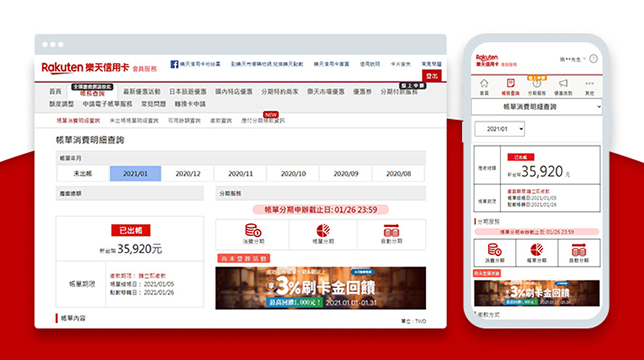
Task: Click the 帳單分期 pie icon on desktop page
Action: click(323, 230)
